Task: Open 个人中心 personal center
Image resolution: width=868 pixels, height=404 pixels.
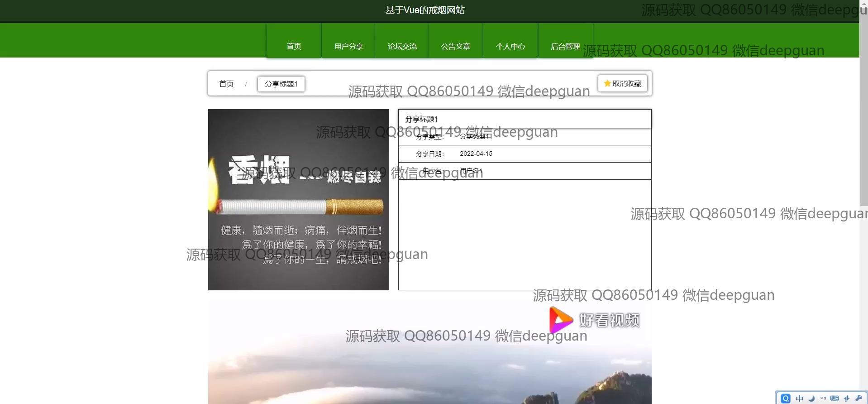Action: pos(510,46)
